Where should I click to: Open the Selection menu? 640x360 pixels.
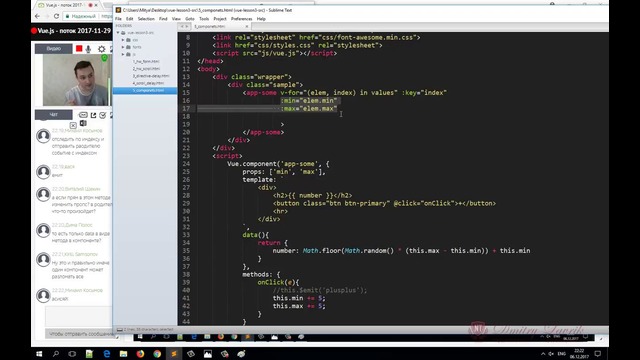(x=146, y=19)
